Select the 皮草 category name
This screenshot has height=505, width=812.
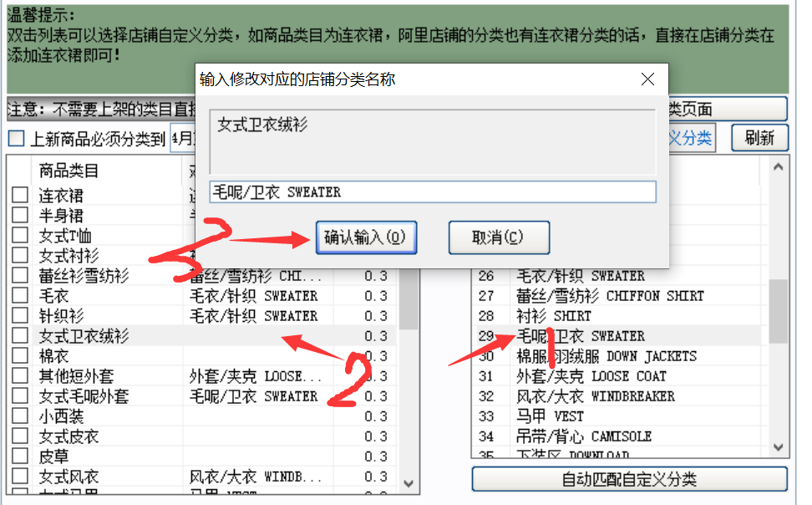pyautogui.click(x=53, y=457)
